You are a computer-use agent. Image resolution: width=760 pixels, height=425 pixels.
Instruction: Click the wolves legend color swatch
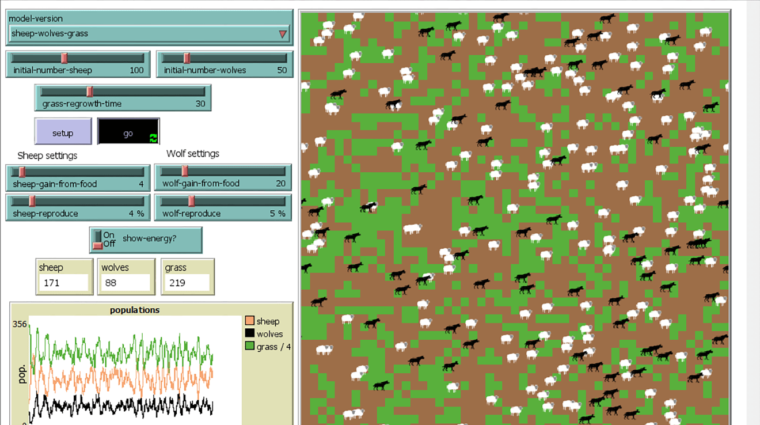coord(250,333)
